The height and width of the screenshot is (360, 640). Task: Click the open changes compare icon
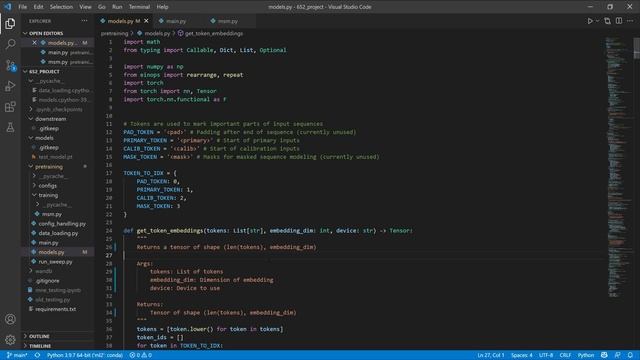(x=607, y=21)
